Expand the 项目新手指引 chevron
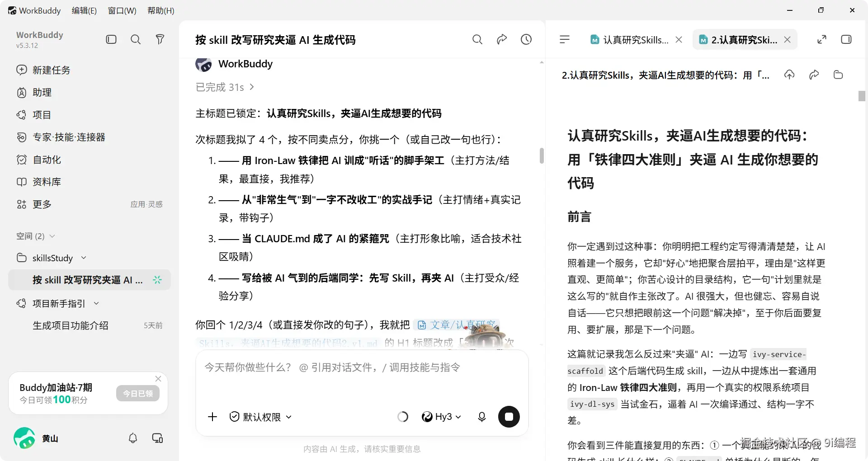 (96, 303)
